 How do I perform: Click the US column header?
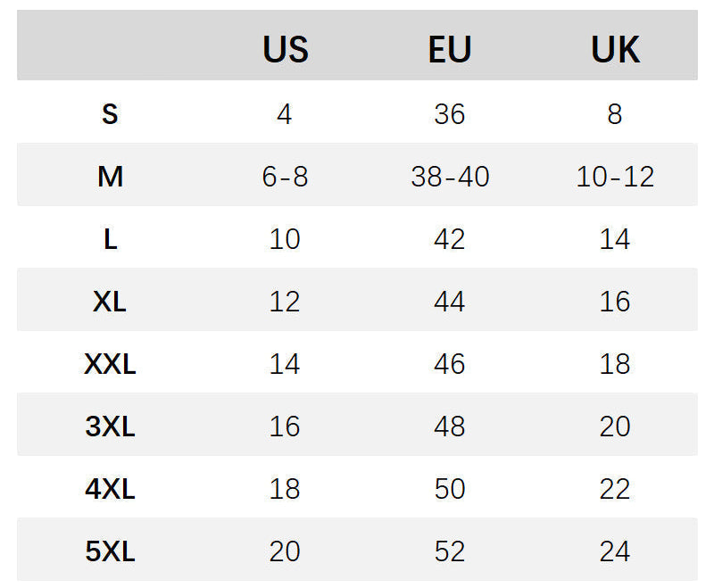(x=285, y=49)
